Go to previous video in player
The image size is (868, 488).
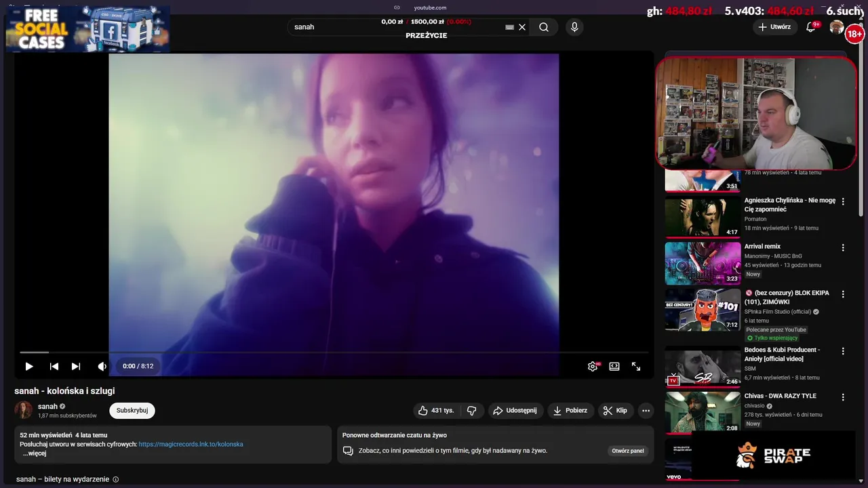click(x=54, y=366)
